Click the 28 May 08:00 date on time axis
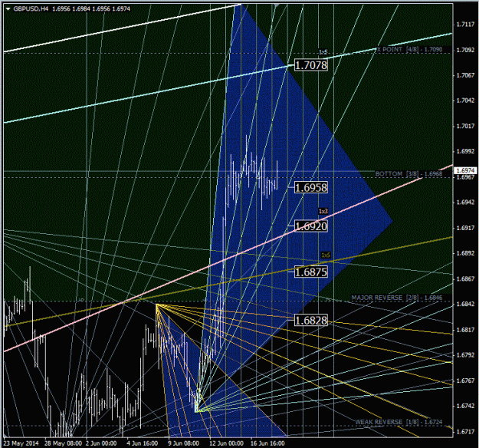The height and width of the screenshot is (448, 479). (x=64, y=443)
